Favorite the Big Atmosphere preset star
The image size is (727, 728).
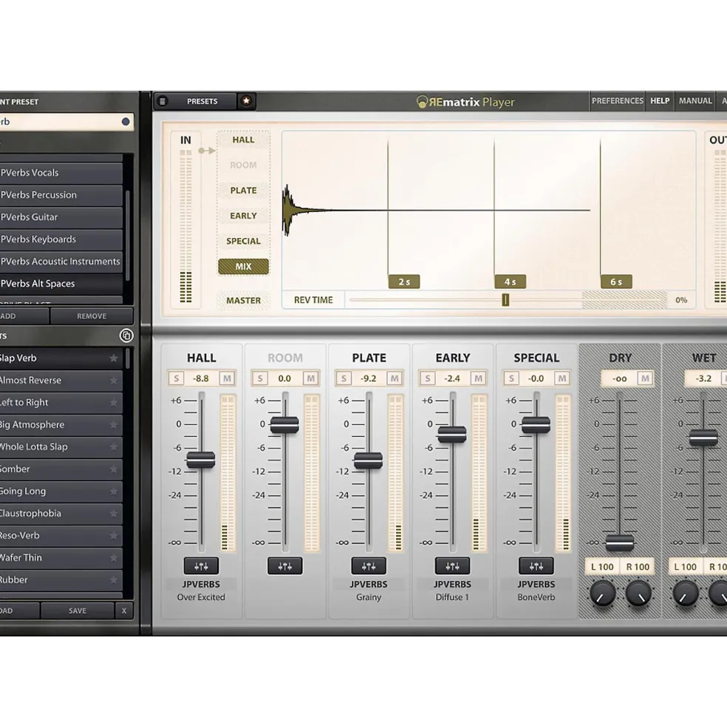(x=113, y=425)
